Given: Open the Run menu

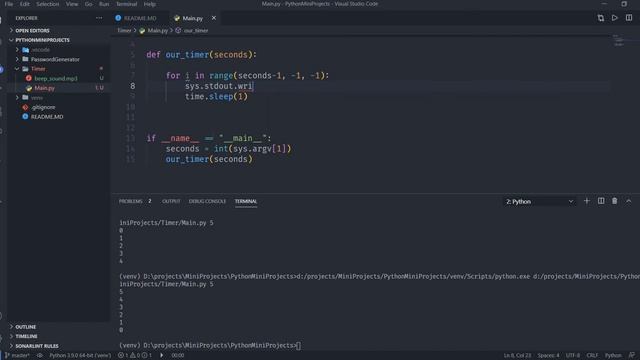Looking at the screenshot, I should (x=104, y=4).
